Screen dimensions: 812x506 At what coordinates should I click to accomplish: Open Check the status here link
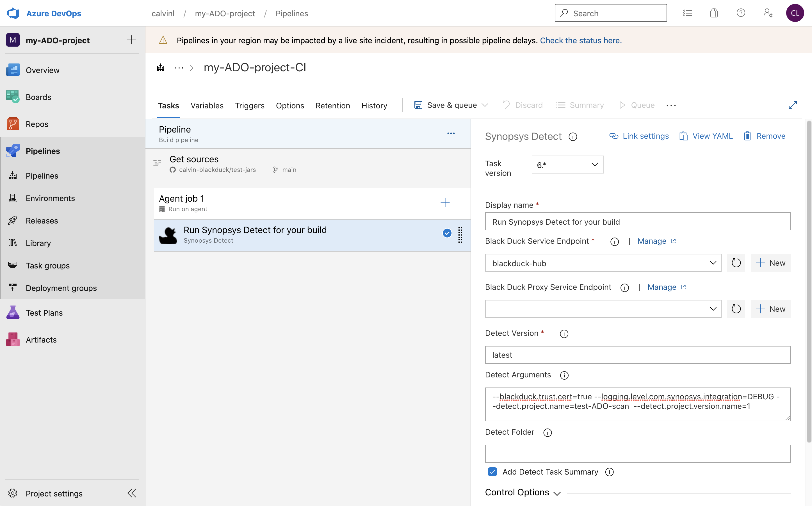tap(581, 40)
